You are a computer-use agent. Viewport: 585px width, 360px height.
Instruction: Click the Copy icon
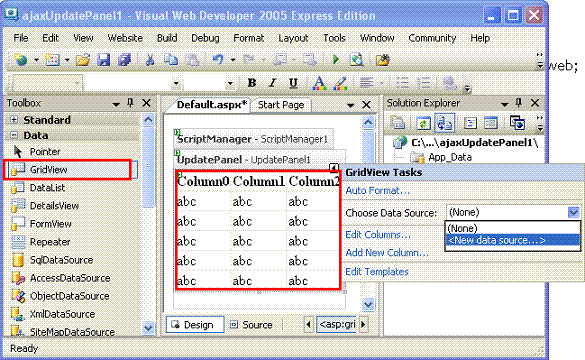pyautogui.click(x=171, y=60)
